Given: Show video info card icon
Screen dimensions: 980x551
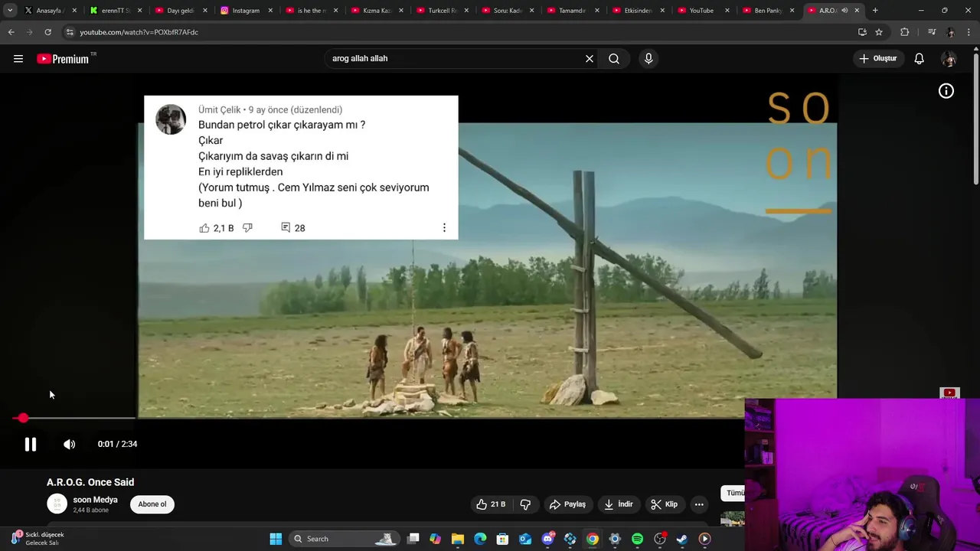Looking at the screenshot, I should [x=946, y=91].
